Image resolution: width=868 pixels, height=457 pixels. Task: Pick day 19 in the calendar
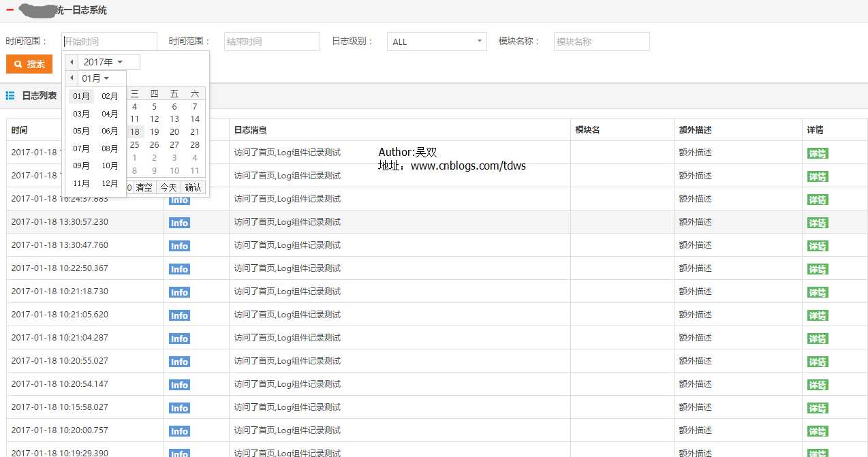[155, 132]
